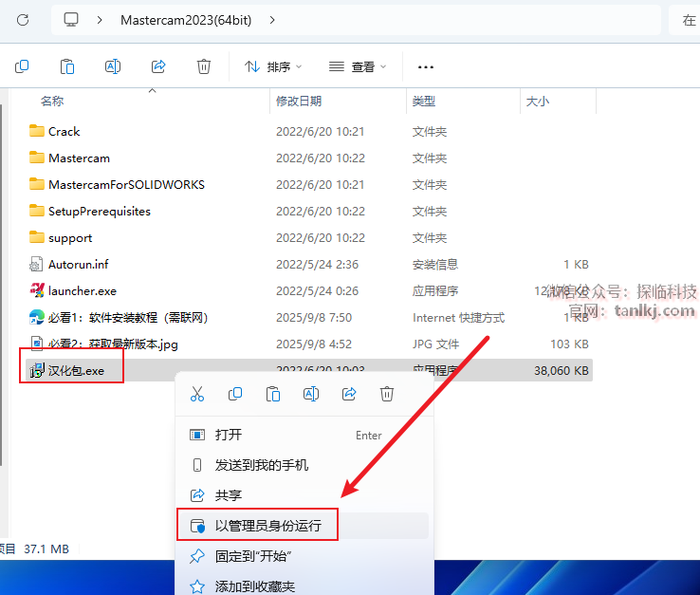This screenshot has width=700, height=595.
Task: Click the toolbar rename icon
Action: click(x=113, y=66)
